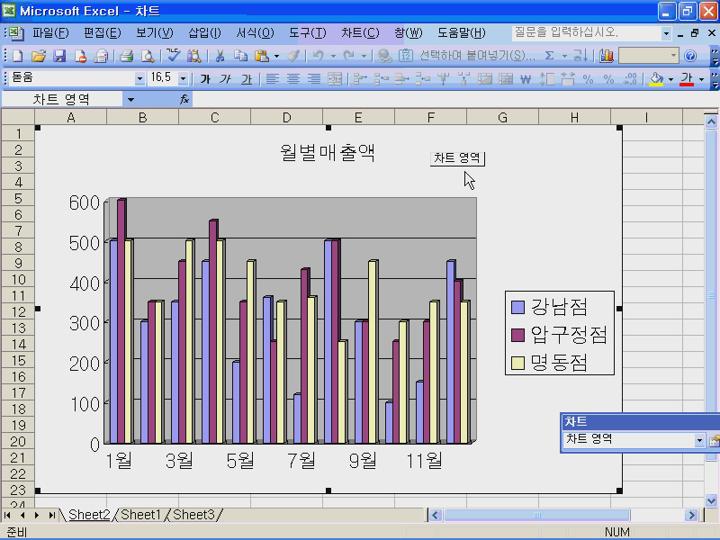This screenshot has height=540, width=720.
Task: Click the help question input box
Action: pyautogui.click(x=586, y=33)
